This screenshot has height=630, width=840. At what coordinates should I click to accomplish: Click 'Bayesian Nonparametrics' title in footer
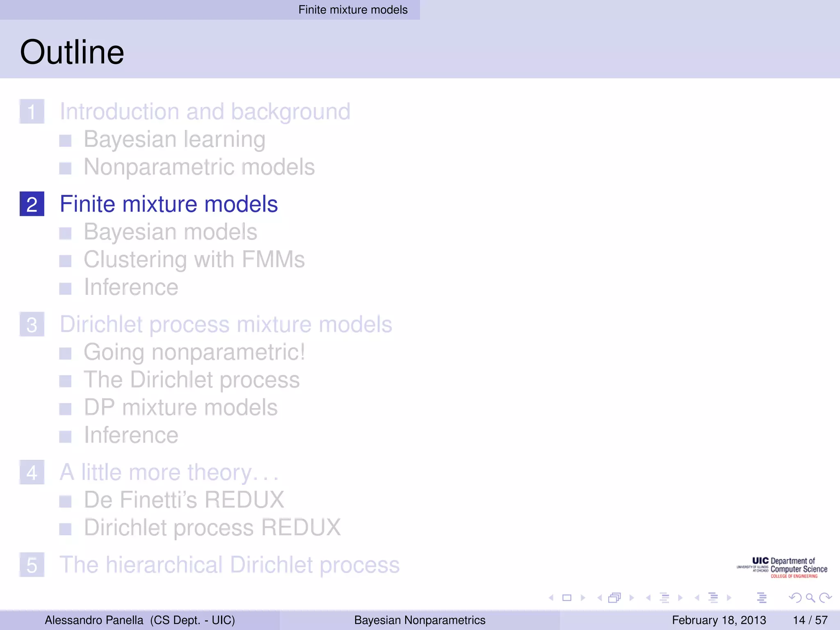coord(420,620)
